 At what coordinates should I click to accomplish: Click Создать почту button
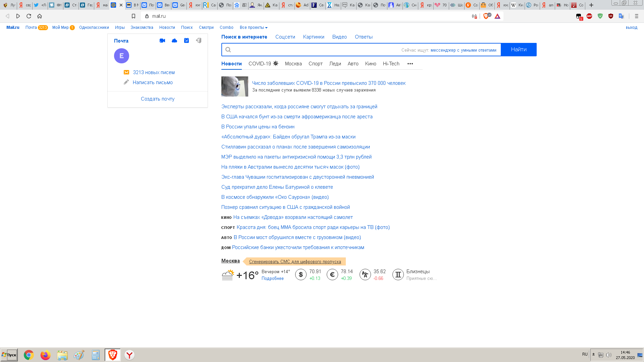(x=157, y=99)
